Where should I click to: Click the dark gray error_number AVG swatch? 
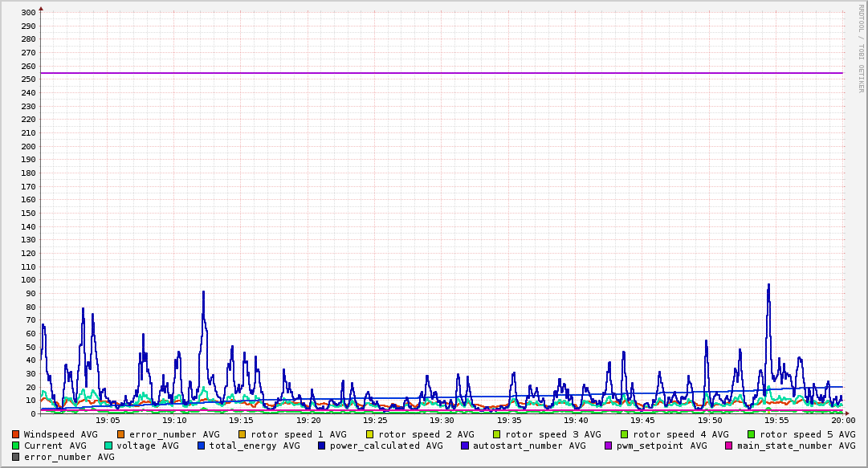coord(16,457)
